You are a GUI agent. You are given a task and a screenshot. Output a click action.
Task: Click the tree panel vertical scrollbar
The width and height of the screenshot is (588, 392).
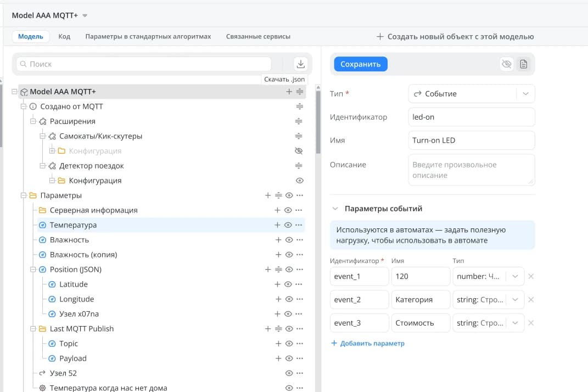(x=318, y=121)
